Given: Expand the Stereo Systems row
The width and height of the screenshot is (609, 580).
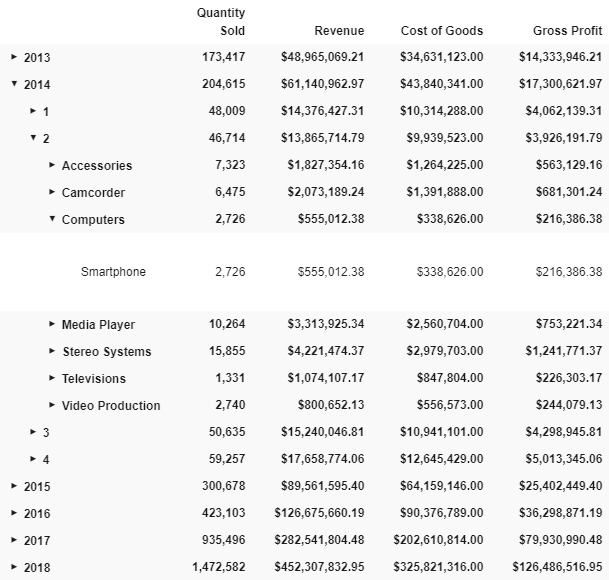Looking at the screenshot, I should [52, 351].
